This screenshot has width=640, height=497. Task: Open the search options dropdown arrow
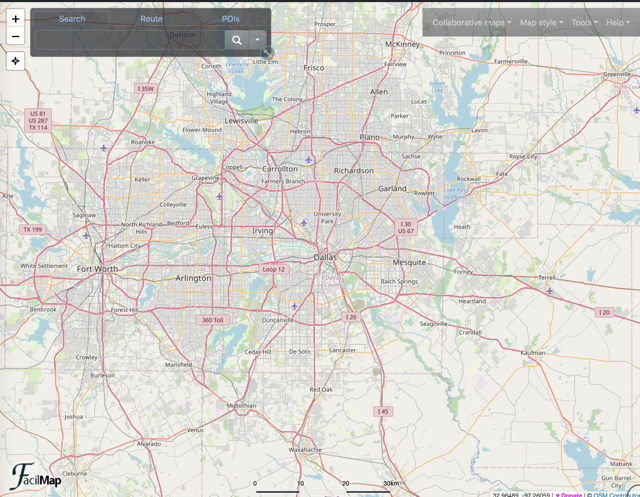(x=257, y=40)
